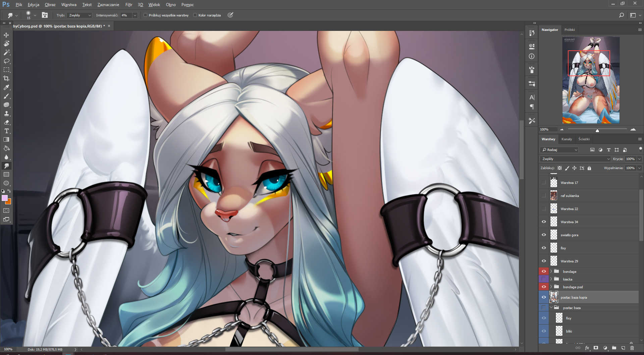Select the Clone Stamp tool
The height and width of the screenshot is (355, 644).
pyautogui.click(x=6, y=113)
